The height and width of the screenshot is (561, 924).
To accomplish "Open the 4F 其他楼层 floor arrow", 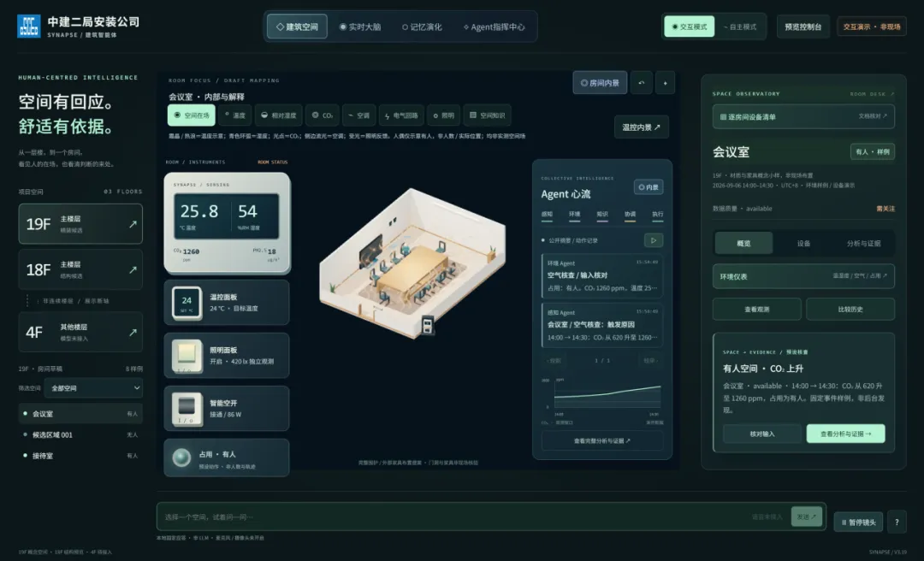I will 133,332.
